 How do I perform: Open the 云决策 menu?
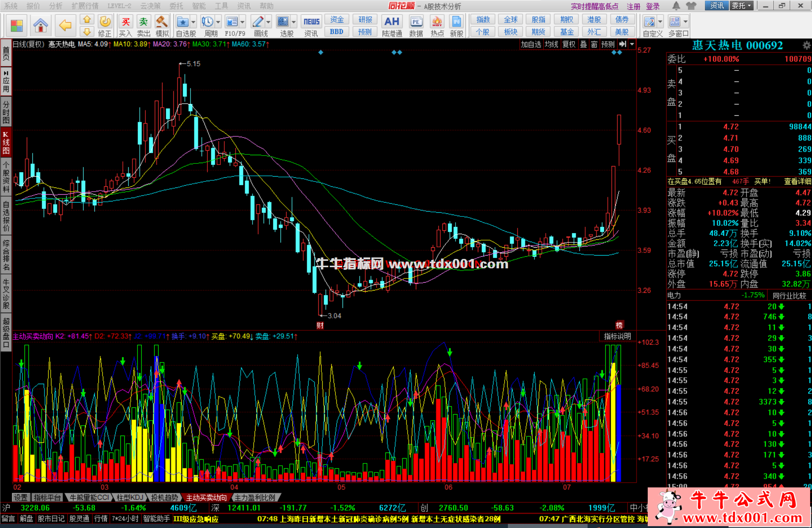pyautogui.click(x=150, y=6)
